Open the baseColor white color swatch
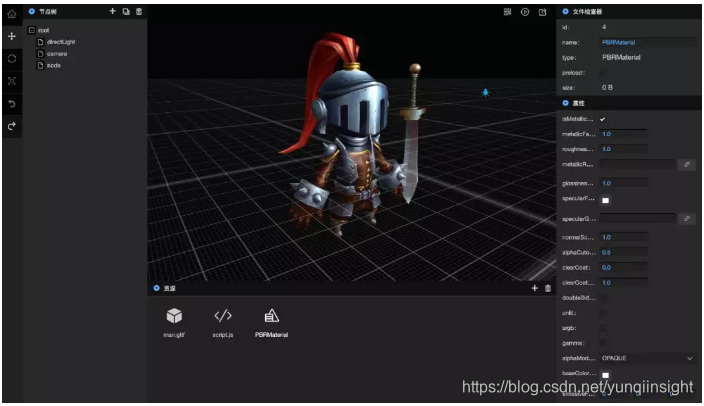 (x=605, y=375)
